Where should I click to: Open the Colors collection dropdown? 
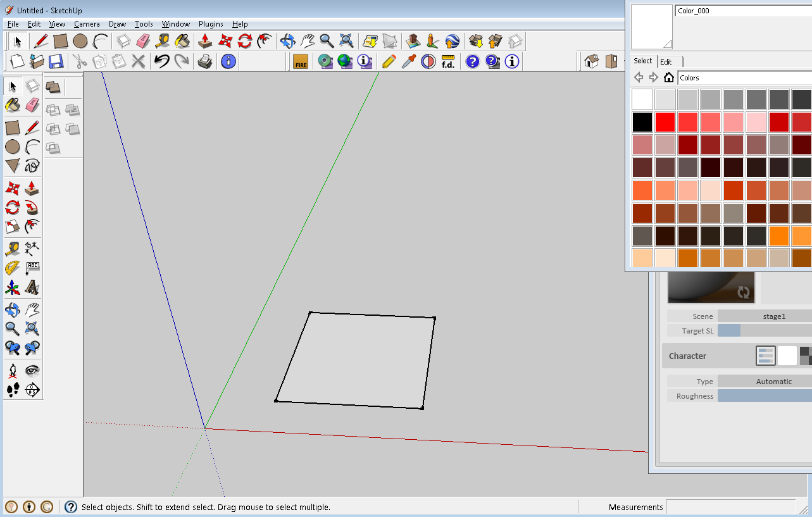744,77
